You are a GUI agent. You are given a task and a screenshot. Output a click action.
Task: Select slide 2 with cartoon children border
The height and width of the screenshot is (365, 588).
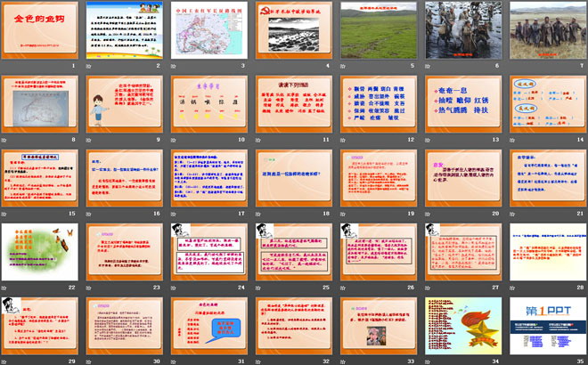125,30
